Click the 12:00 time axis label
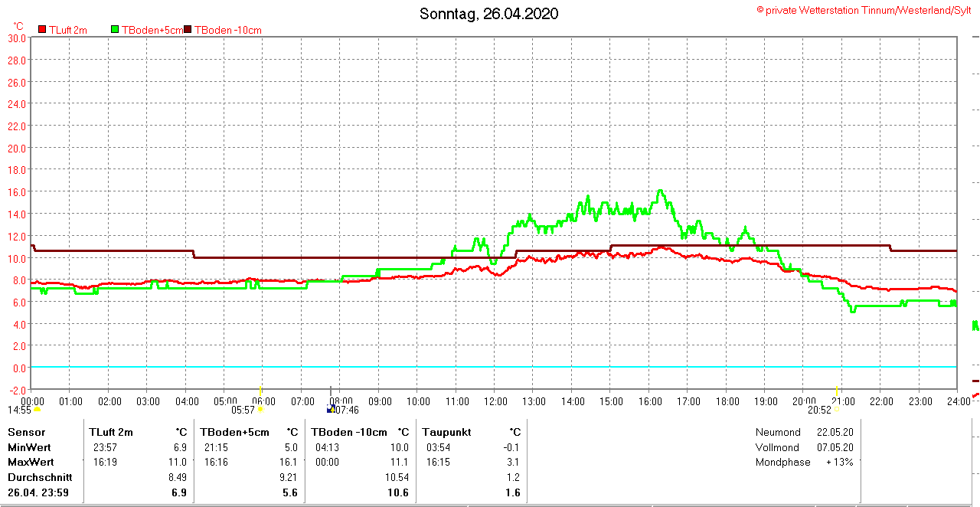Viewport: 980px width, 507px height. [x=495, y=401]
